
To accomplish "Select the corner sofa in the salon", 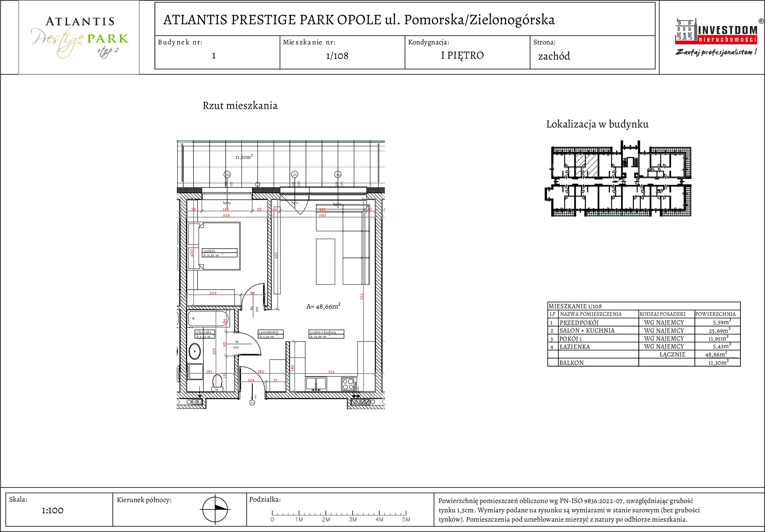I will coord(343,245).
